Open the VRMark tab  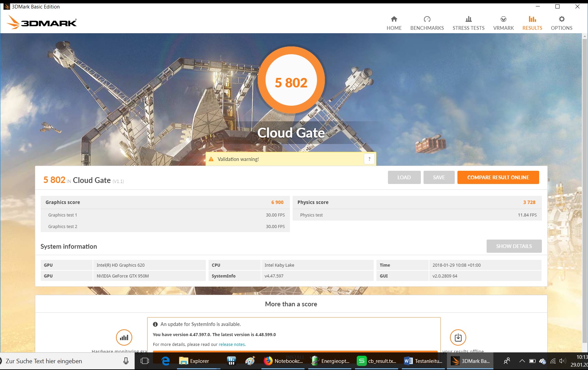pos(503,23)
